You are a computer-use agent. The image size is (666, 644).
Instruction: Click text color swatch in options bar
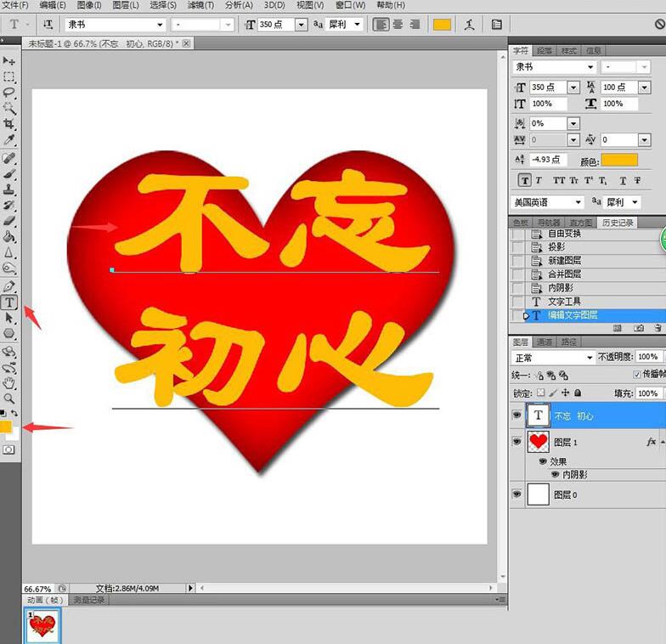point(442,25)
